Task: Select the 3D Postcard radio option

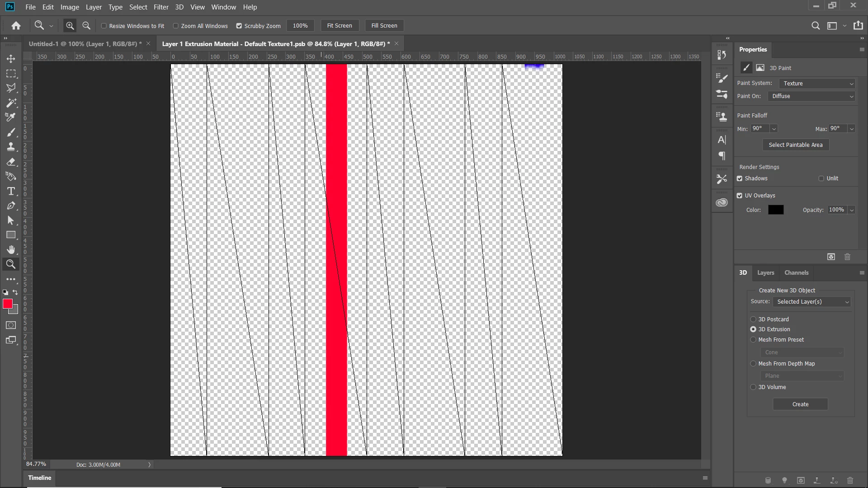Action: (x=753, y=319)
